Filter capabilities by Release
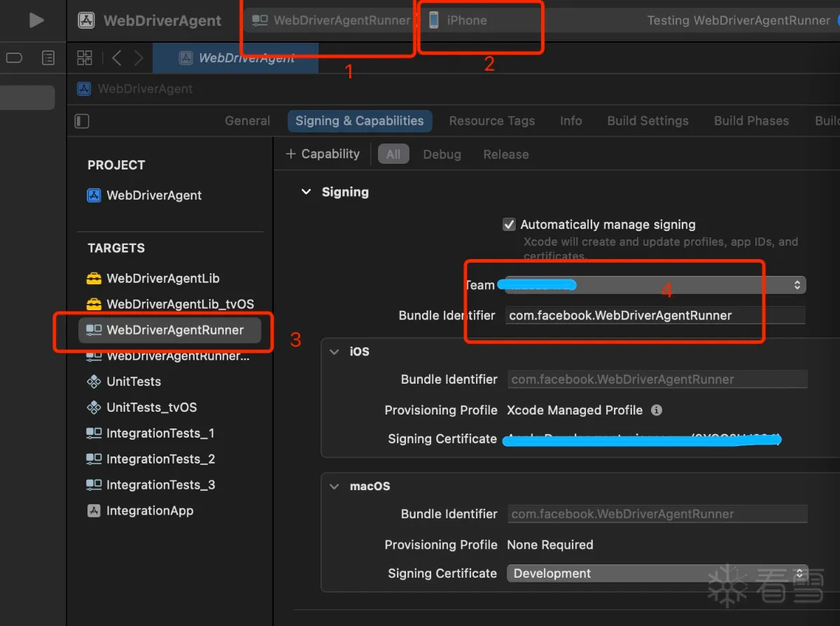 (506, 155)
